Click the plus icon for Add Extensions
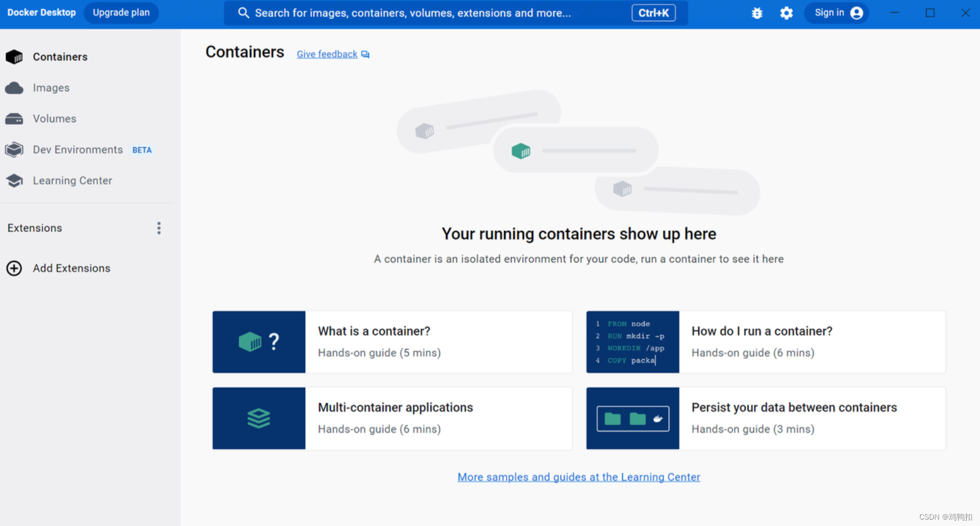Screen dimensions: 980x526 click(x=14, y=268)
